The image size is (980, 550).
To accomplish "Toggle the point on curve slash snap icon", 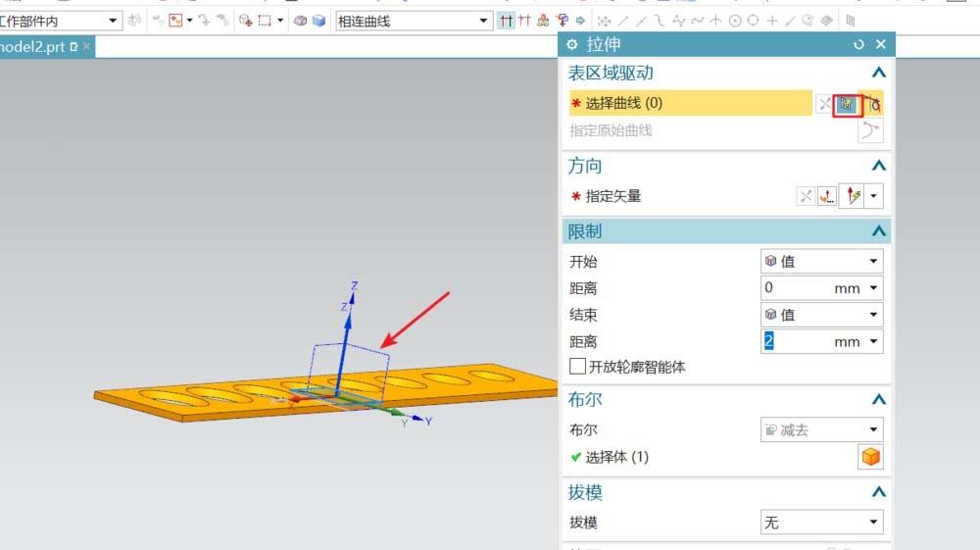I will coord(790,21).
